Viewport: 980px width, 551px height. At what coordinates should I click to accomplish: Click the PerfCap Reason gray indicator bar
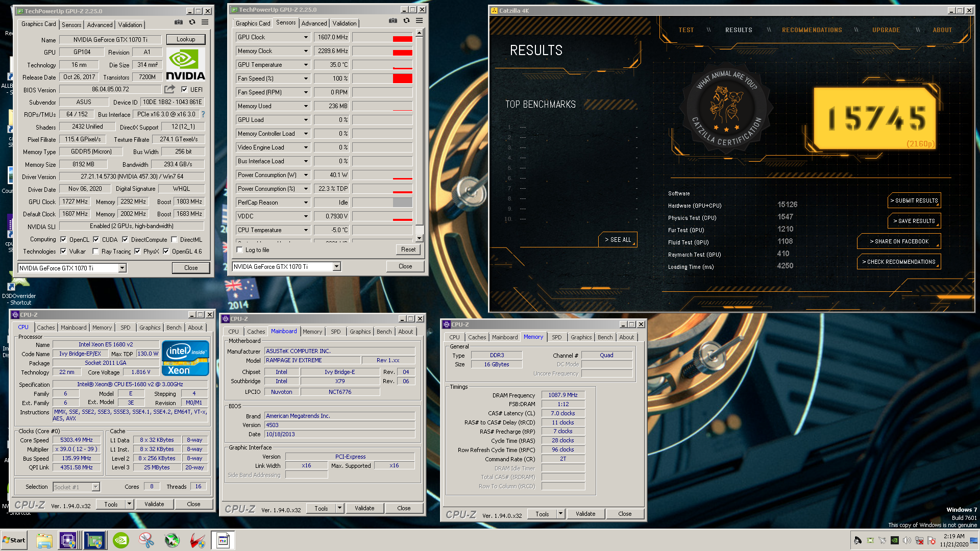click(x=402, y=203)
